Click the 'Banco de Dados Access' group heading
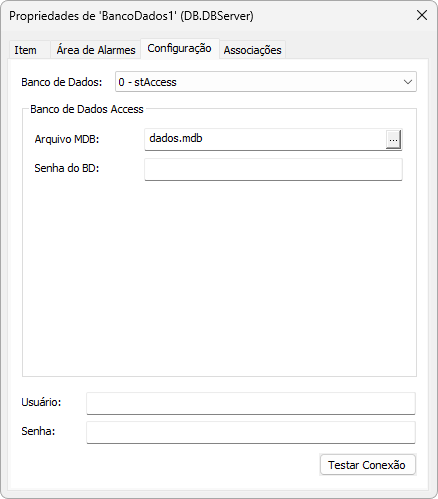This screenshot has width=438, height=499. (x=87, y=109)
